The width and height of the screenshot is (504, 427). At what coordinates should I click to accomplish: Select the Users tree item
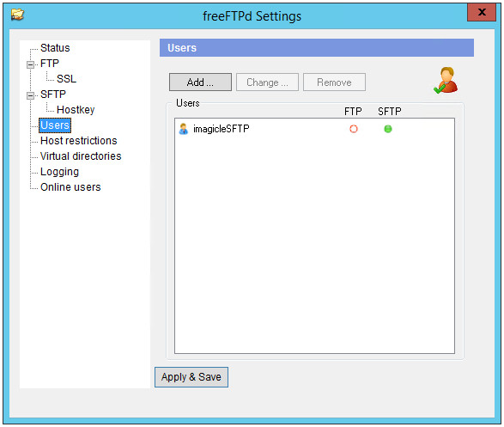tap(55, 125)
